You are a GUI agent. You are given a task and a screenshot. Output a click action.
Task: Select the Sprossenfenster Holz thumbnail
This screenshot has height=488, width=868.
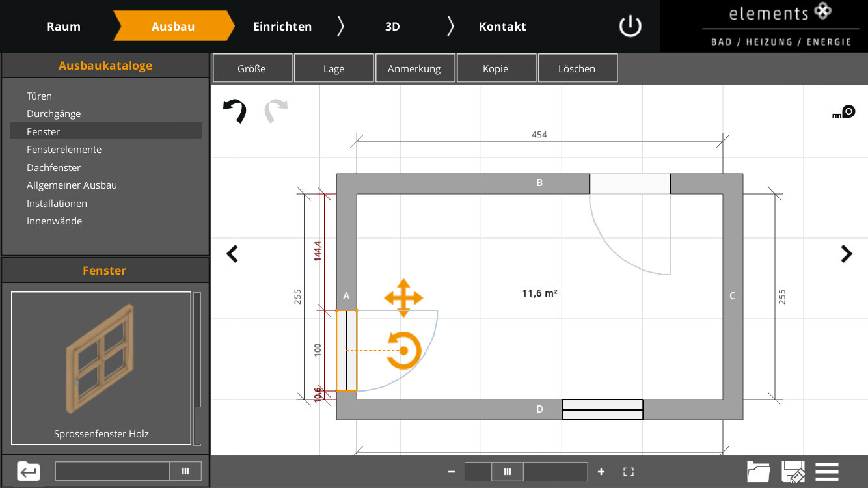point(101,368)
